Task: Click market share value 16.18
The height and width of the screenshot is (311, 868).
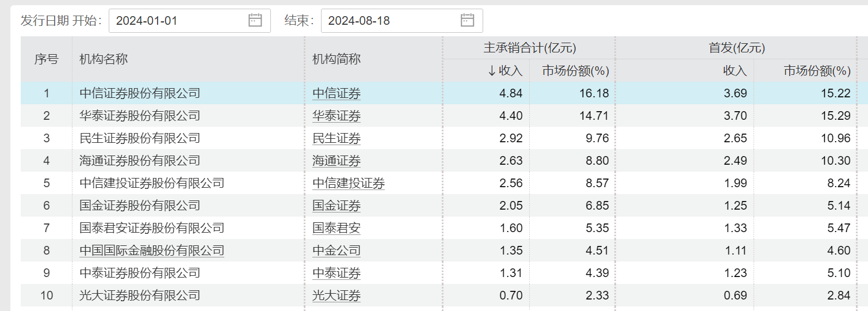Action: click(x=593, y=93)
